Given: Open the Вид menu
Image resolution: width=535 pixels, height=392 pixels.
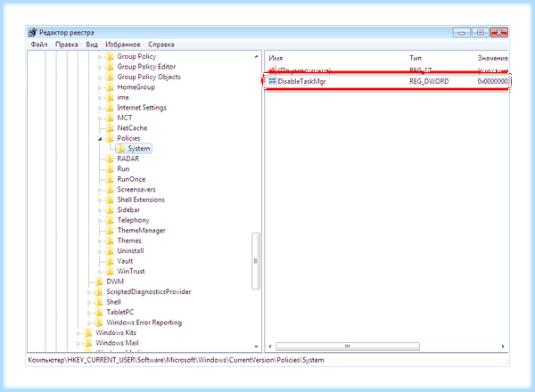Looking at the screenshot, I should 92,45.
